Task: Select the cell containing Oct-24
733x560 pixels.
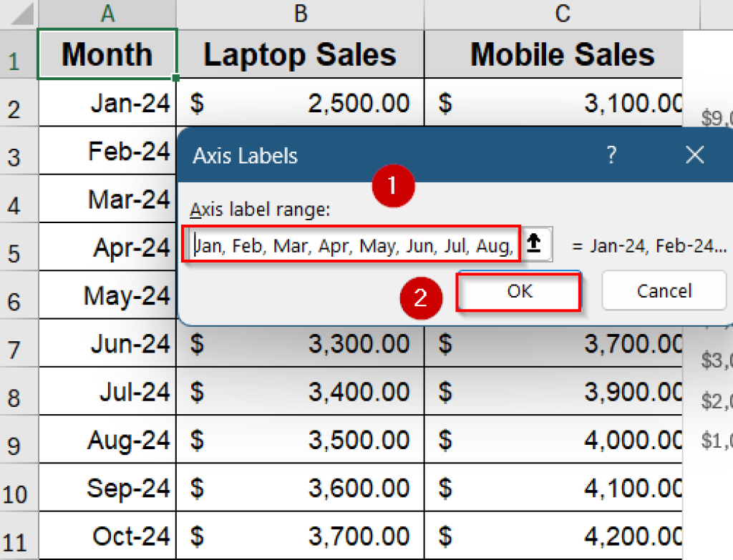Action: tap(107, 536)
